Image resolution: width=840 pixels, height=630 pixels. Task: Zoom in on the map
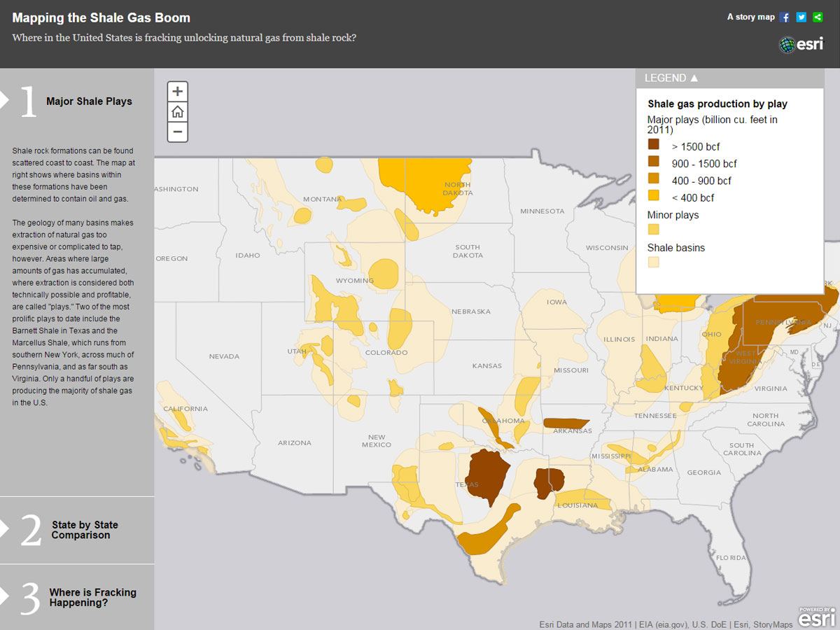pyautogui.click(x=178, y=92)
